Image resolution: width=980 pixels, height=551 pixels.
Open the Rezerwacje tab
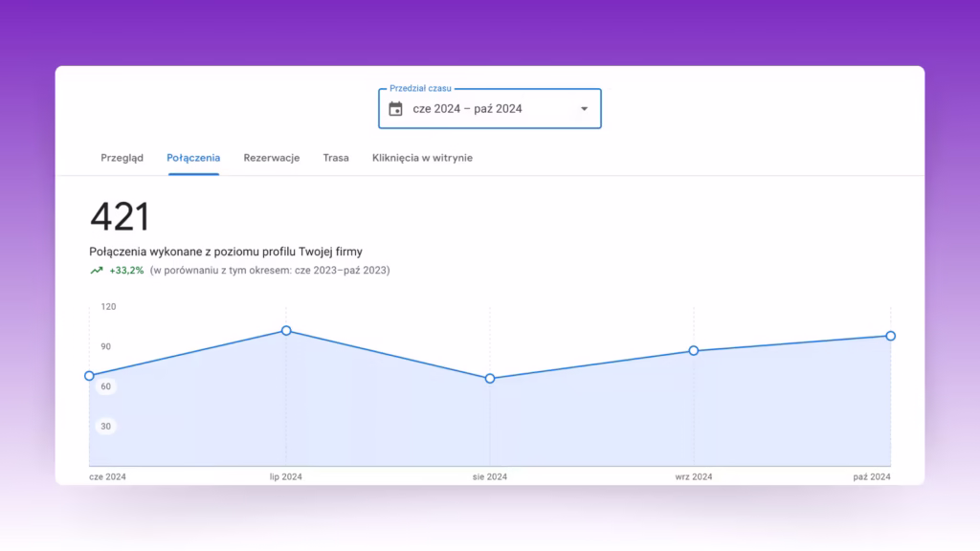[x=271, y=158]
